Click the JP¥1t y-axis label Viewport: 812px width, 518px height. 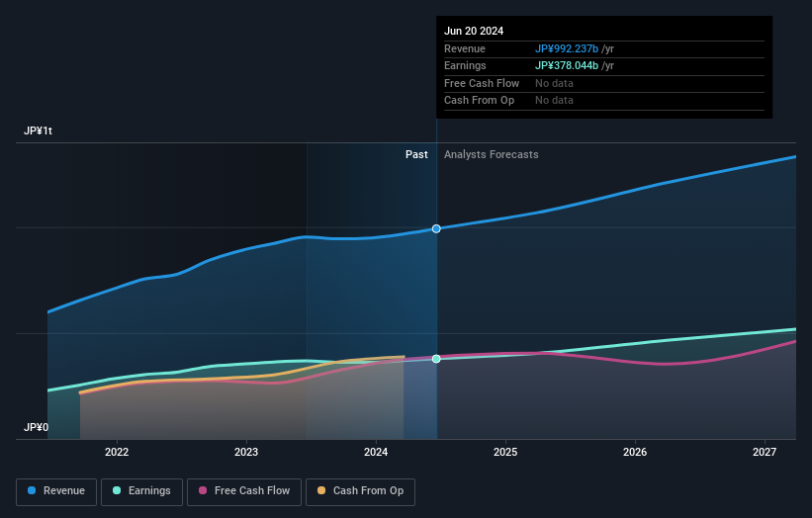(38, 130)
